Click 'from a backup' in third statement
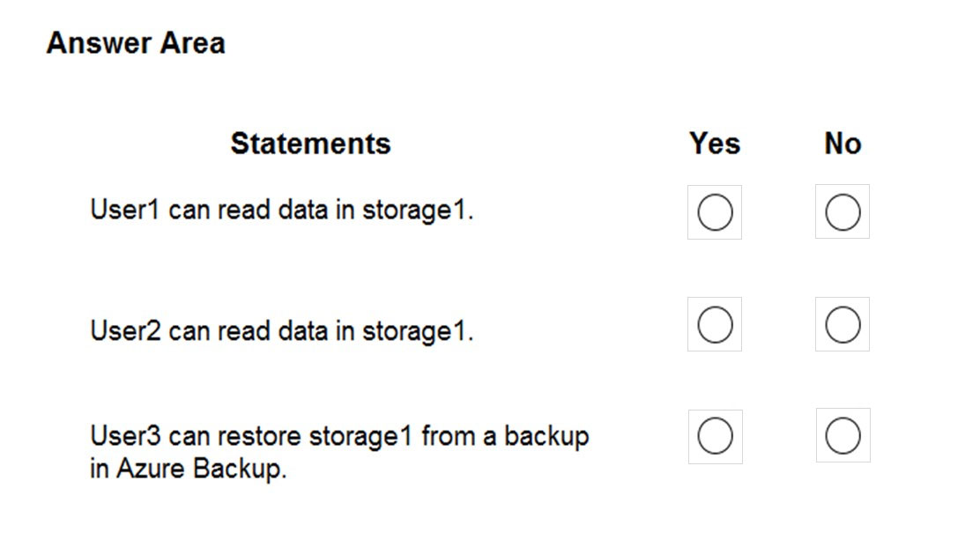The image size is (980, 540). [505, 436]
